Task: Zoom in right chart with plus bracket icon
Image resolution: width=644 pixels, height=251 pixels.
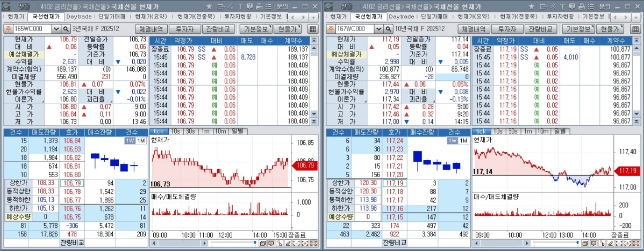Action: coord(627,243)
